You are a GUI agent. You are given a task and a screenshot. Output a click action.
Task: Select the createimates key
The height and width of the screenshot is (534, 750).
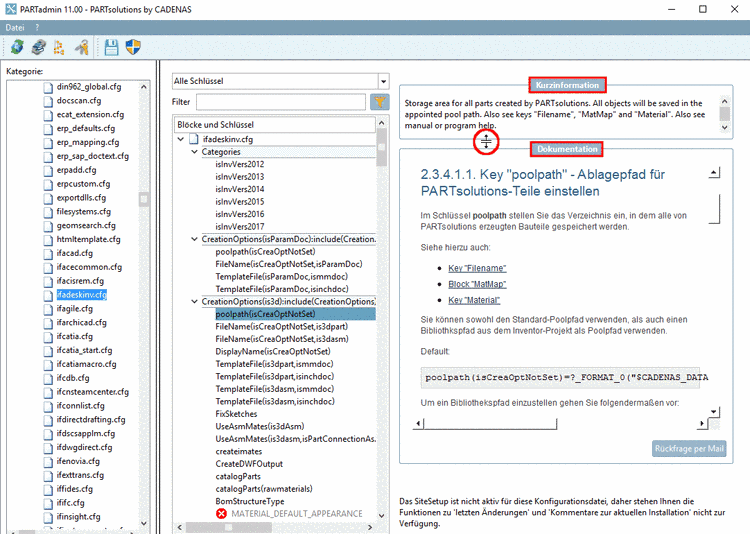[x=238, y=451]
